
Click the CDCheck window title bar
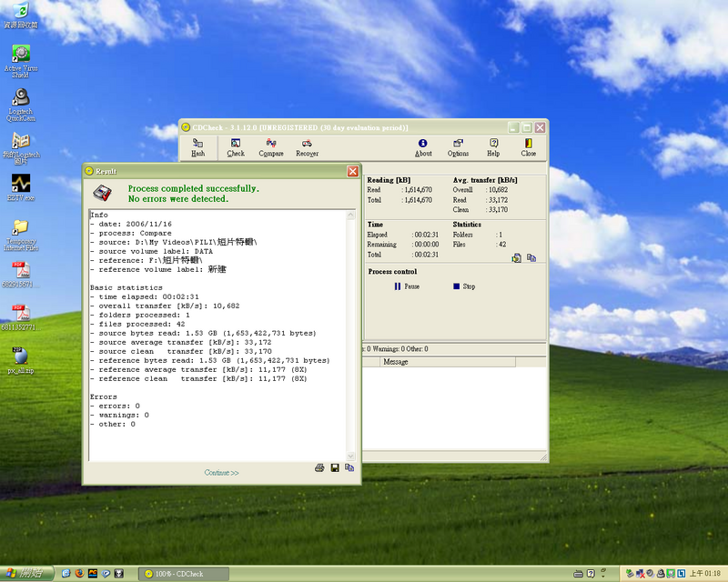pos(343,127)
